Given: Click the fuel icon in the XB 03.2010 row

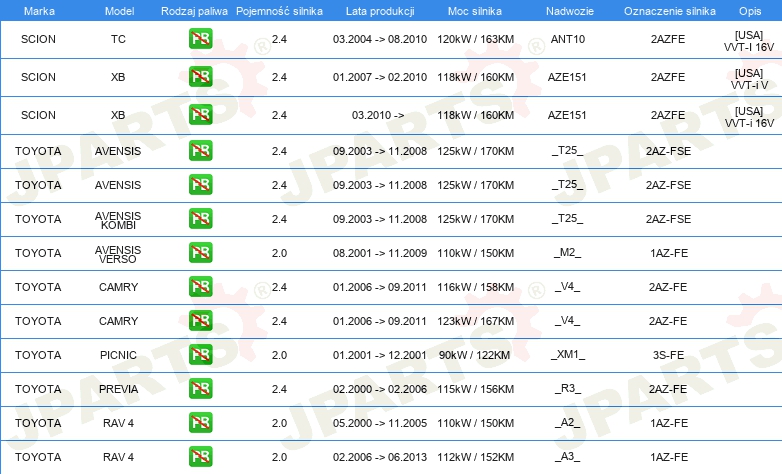Looking at the screenshot, I should (200, 115).
